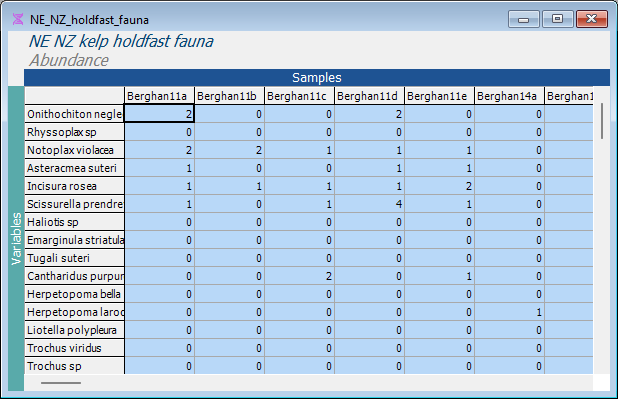Select the Tugali suteri row label
Image resolution: width=618 pixels, height=399 pixels.
[x=74, y=258]
